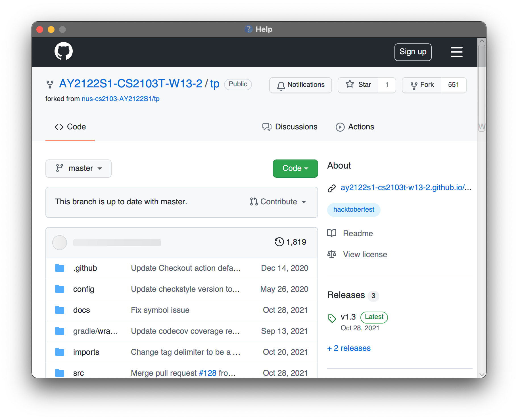
Task: Switch to the Discussions tab
Action: click(290, 127)
